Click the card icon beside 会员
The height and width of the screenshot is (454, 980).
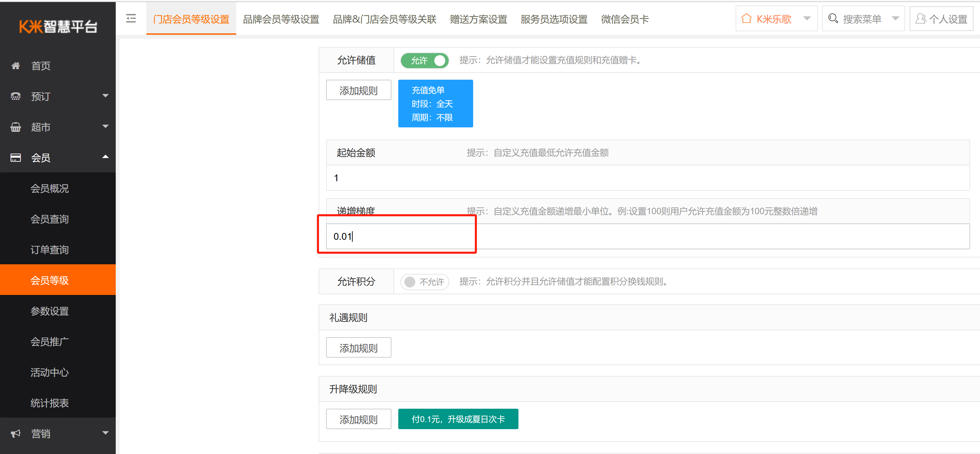[16, 158]
